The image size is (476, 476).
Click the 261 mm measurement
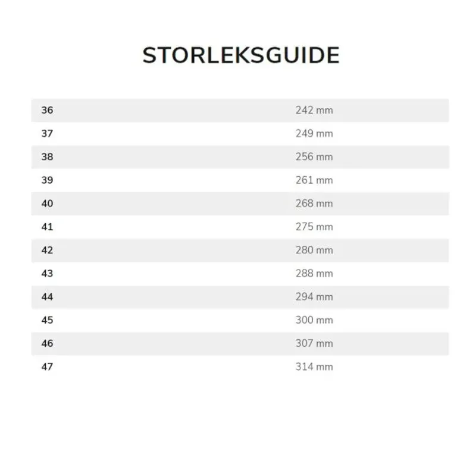pos(314,180)
